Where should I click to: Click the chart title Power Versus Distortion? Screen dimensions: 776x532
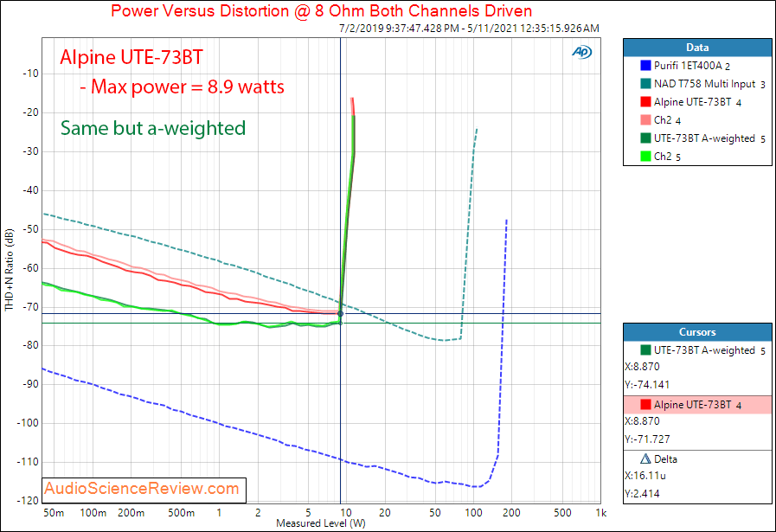click(x=321, y=11)
